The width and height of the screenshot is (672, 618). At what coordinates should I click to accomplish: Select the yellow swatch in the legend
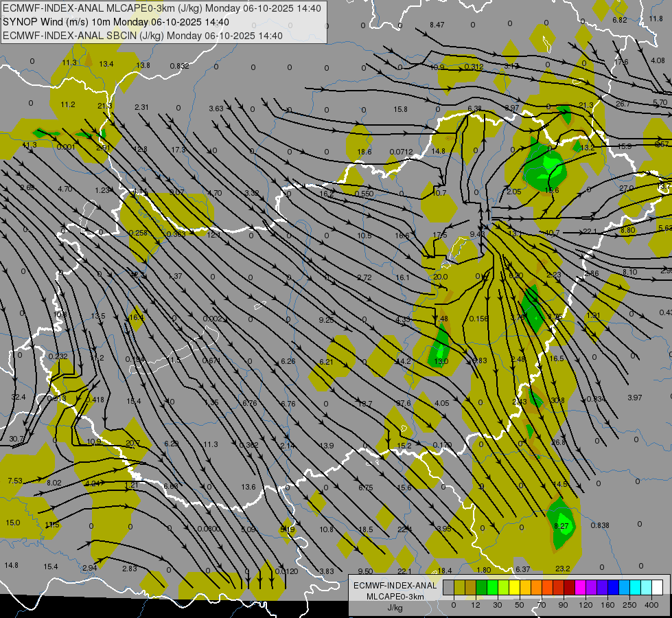(x=515, y=587)
